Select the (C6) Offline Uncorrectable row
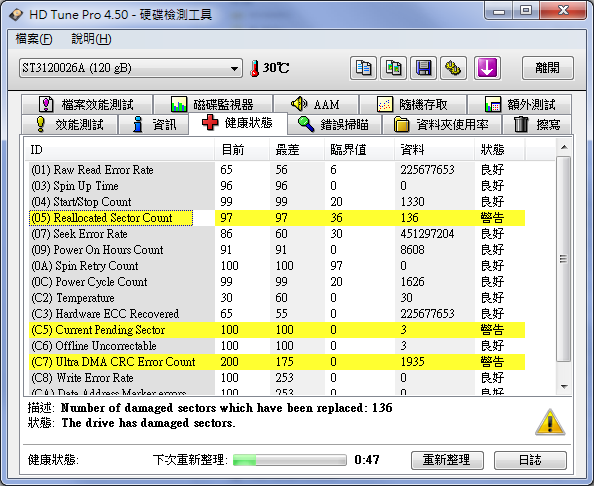Image resolution: width=594 pixels, height=486 pixels. click(277, 346)
